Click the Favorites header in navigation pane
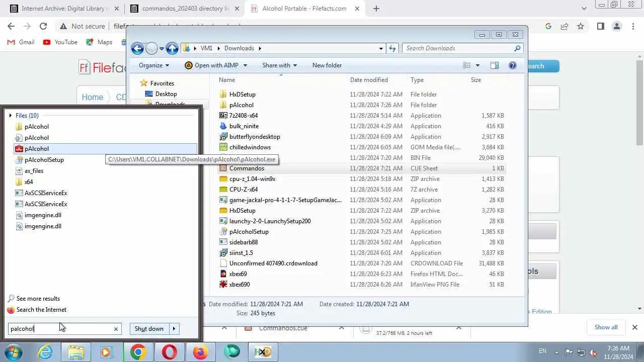This screenshot has height=362, width=644. click(x=162, y=83)
